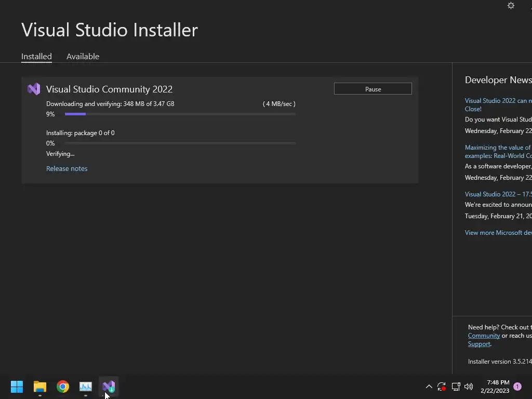Click the download progress bar at 9%
Screen dimensions: 532x399
(x=180, y=114)
